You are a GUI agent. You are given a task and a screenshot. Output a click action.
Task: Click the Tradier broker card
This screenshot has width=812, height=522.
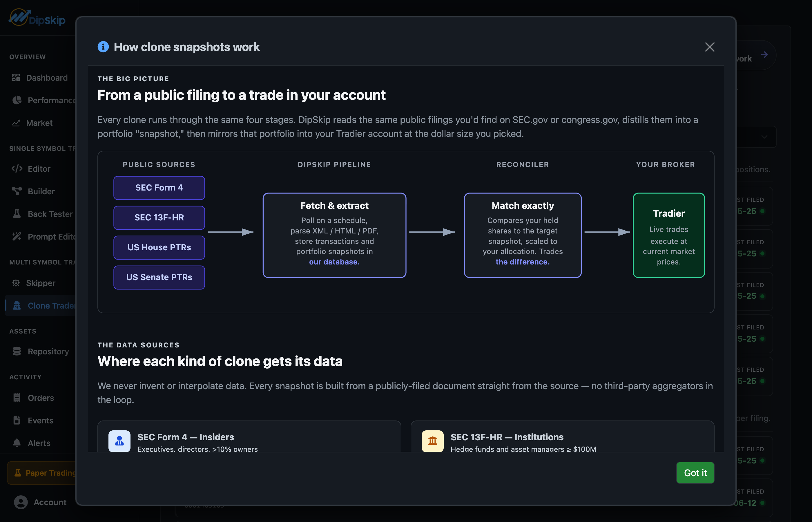(x=669, y=235)
